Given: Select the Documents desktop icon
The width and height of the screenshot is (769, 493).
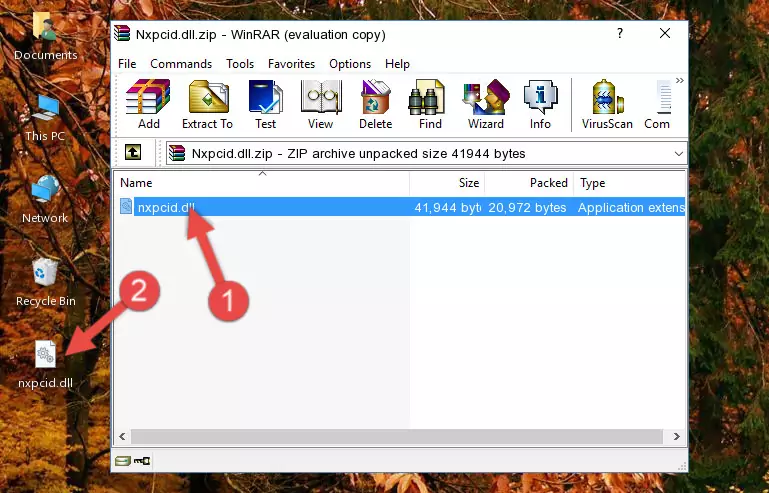Looking at the screenshot, I should (x=45, y=36).
